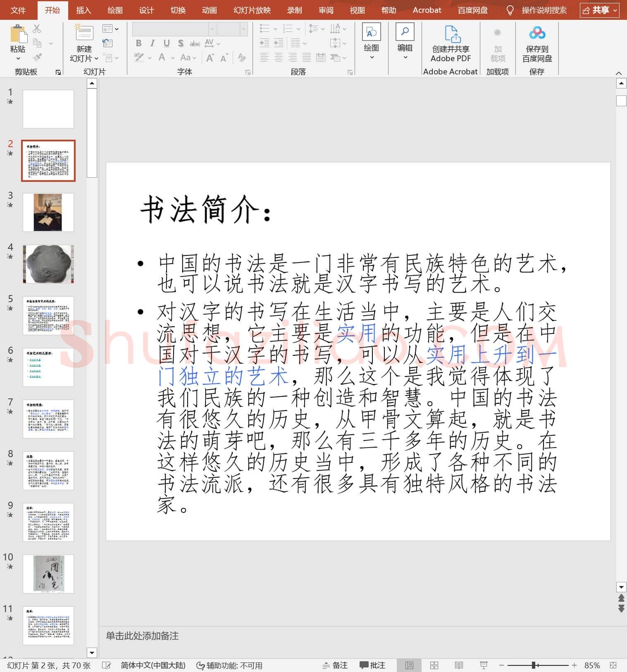Click Clear All Formatting icon
This screenshot has height=672, width=627.
(x=242, y=58)
